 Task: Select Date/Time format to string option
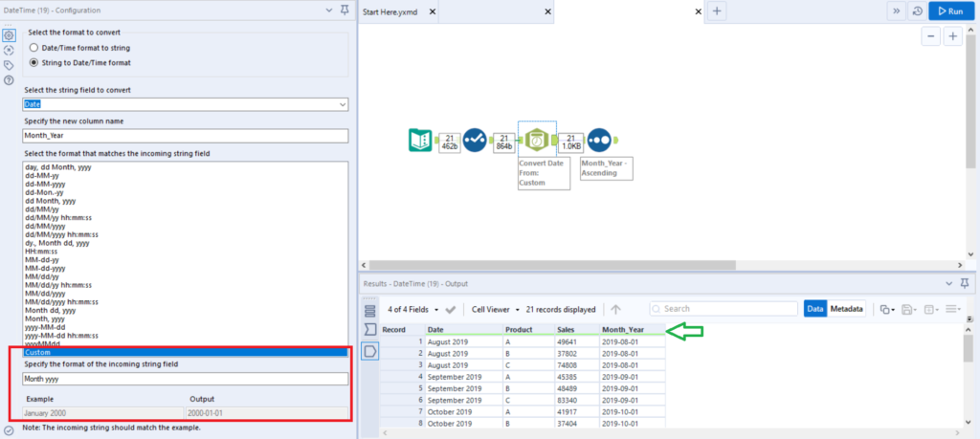coord(35,48)
